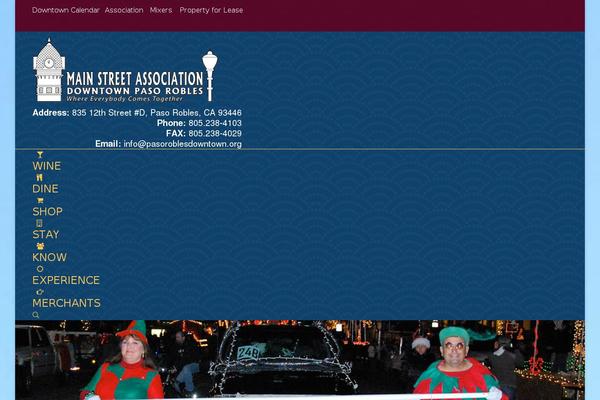Screen dimensions: 600x400
Task: Click the phone number 805.238-4103
Action: coord(215,123)
